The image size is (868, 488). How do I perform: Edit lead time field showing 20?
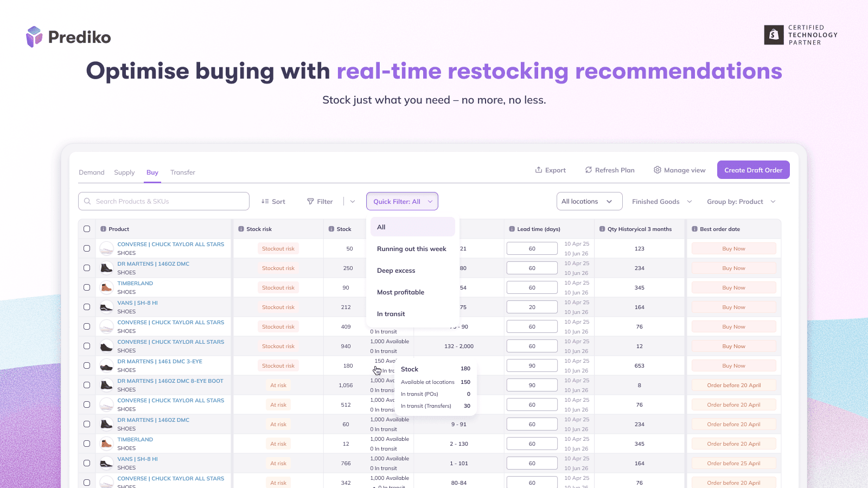pos(532,307)
